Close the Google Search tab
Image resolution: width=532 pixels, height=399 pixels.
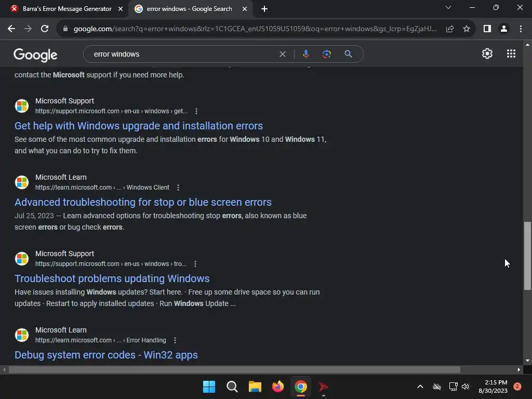point(245,9)
